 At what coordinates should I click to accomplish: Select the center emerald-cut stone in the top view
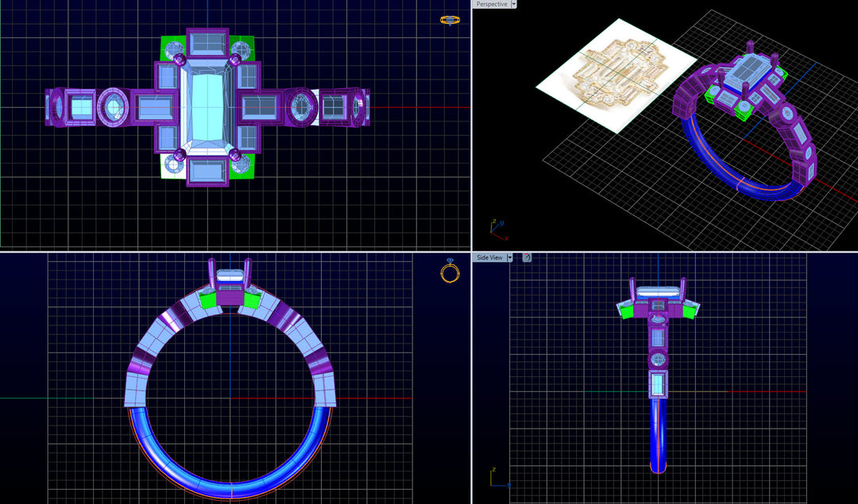(207, 107)
